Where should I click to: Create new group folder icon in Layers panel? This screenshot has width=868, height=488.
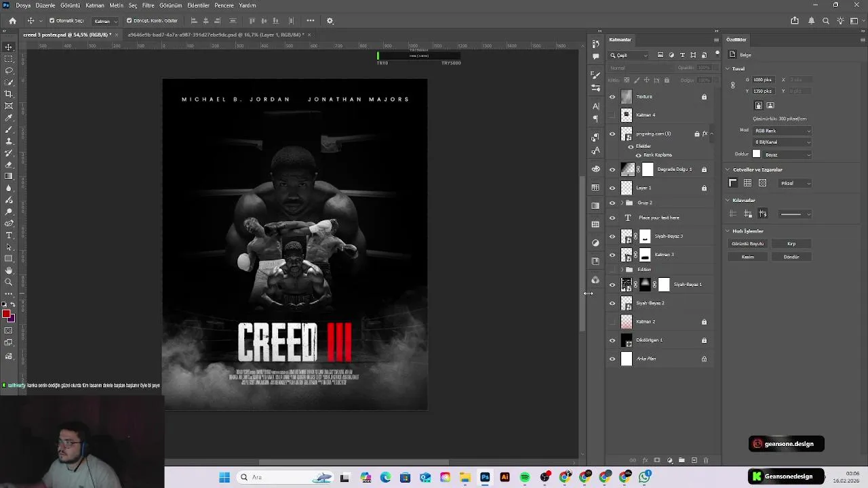[x=682, y=460]
